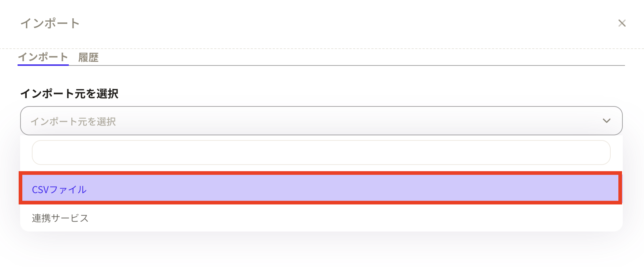Screen dimensions: 644x267
Task: Toggle the import source selector closed
Action: [x=606, y=121]
